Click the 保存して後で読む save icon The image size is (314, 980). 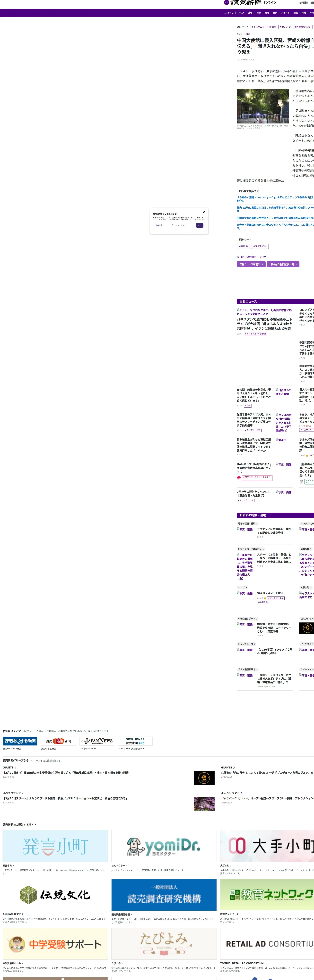238,257
